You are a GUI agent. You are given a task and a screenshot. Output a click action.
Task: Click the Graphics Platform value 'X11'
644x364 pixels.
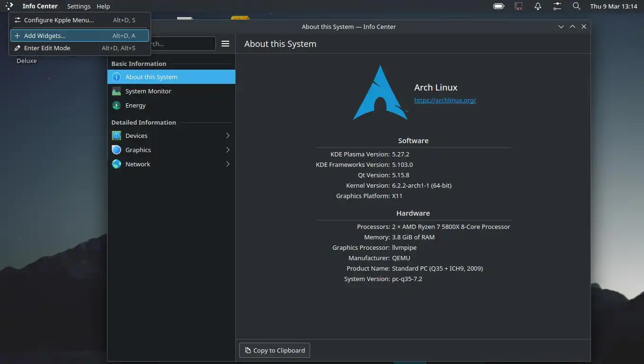click(397, 196)
